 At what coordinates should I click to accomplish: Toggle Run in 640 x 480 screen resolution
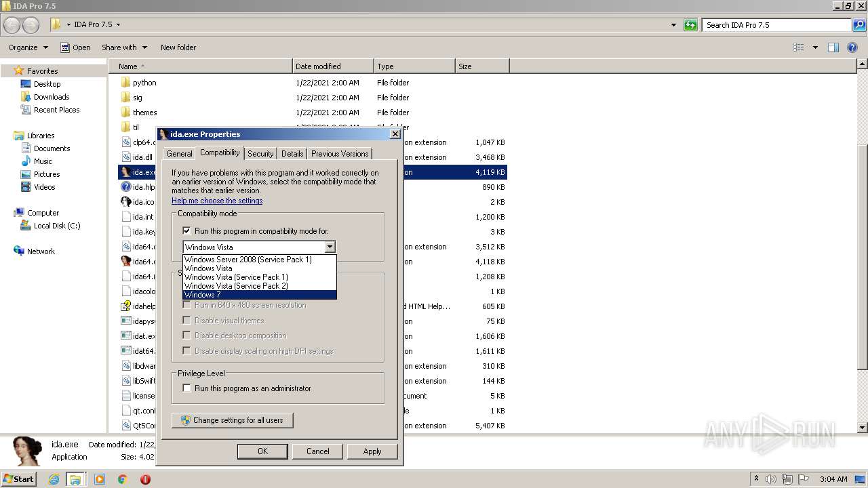click(x=187, y=305)
